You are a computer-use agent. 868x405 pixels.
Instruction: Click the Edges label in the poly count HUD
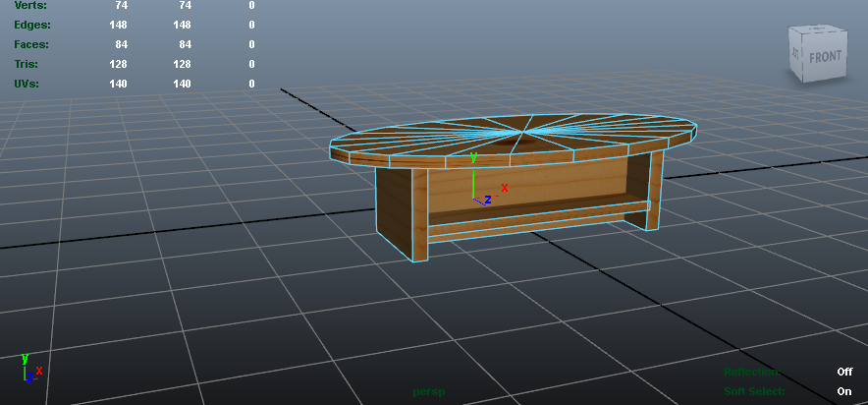pos(31,25)
